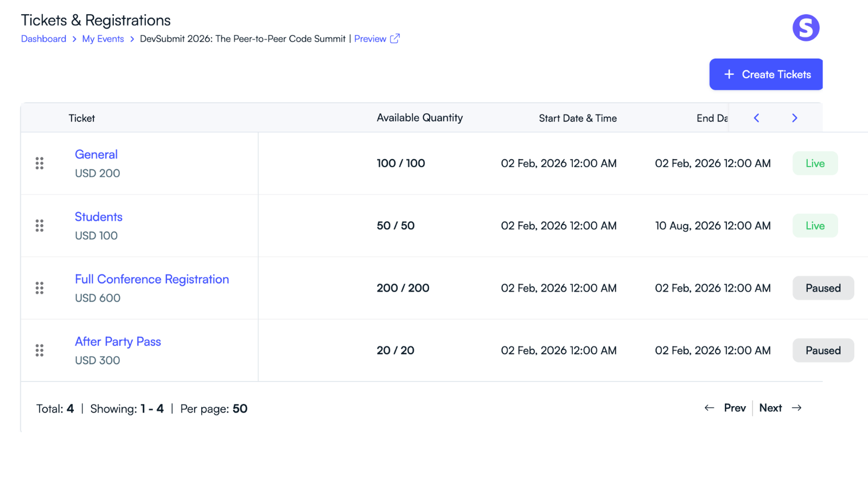Click the Create Tickets button

coord(765,74)
